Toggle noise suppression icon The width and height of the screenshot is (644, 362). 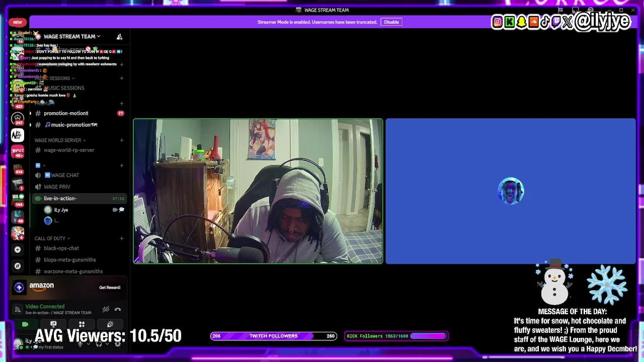coord(106,309)
